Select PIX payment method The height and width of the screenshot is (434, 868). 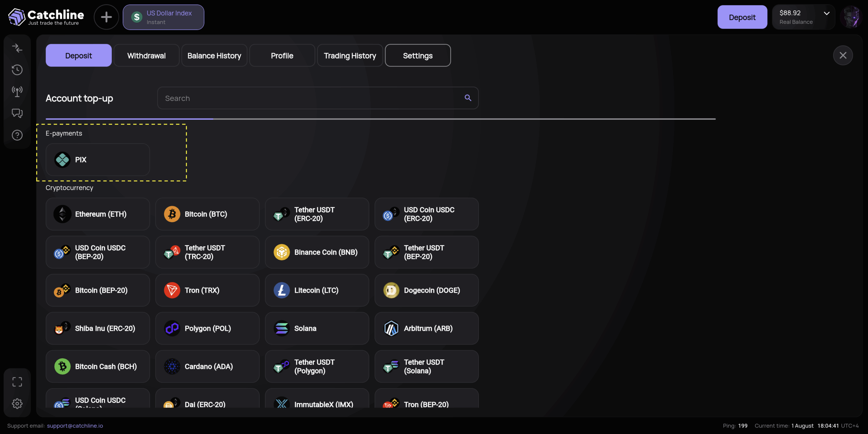pyautogui.click(x=98, y=159)
